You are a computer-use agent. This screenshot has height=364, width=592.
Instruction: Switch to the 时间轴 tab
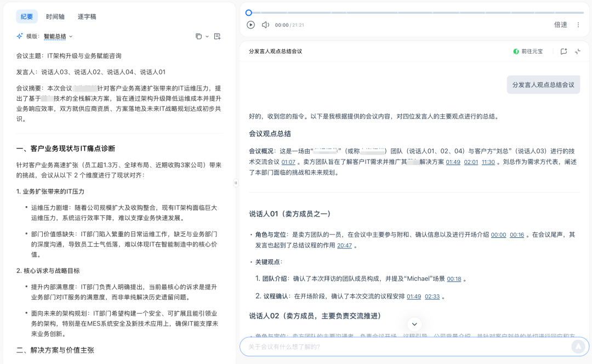(x=56, y=16)
